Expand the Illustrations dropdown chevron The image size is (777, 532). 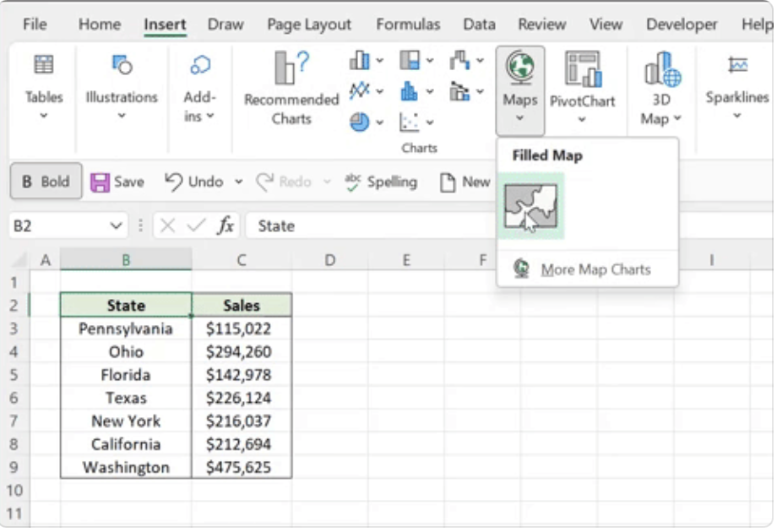tap(122, 116)
